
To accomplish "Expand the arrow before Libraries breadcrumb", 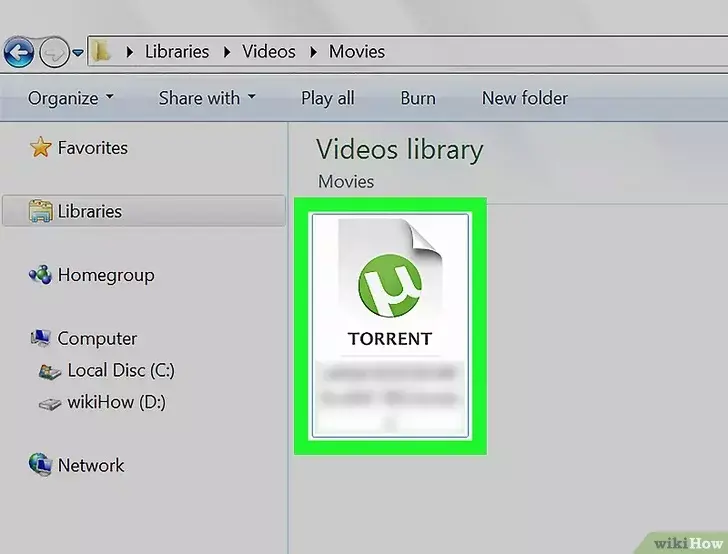I will pyautogui.click(x=130, y=52).
